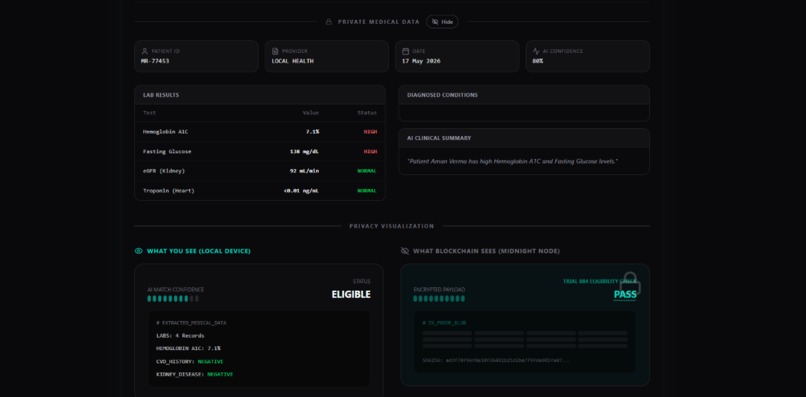
Task: Select the HEMOGLOBIN A1C: 7.1% code line
Action: pos(188,349)
